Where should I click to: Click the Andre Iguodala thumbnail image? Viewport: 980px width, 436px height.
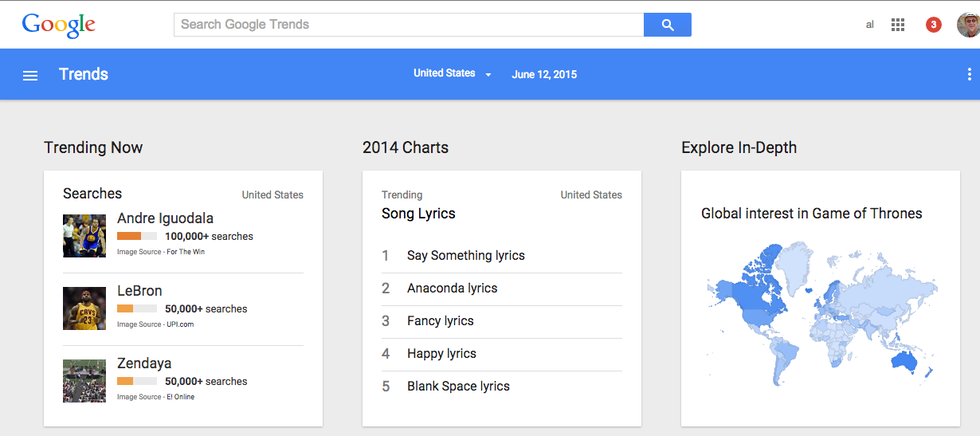click(x=84, y=235)
